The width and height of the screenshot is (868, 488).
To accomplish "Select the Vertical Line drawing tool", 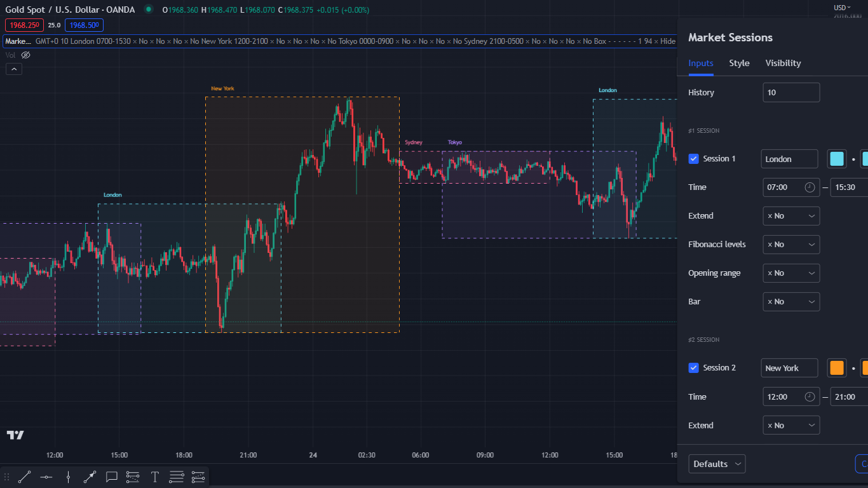I will [68, 477].
